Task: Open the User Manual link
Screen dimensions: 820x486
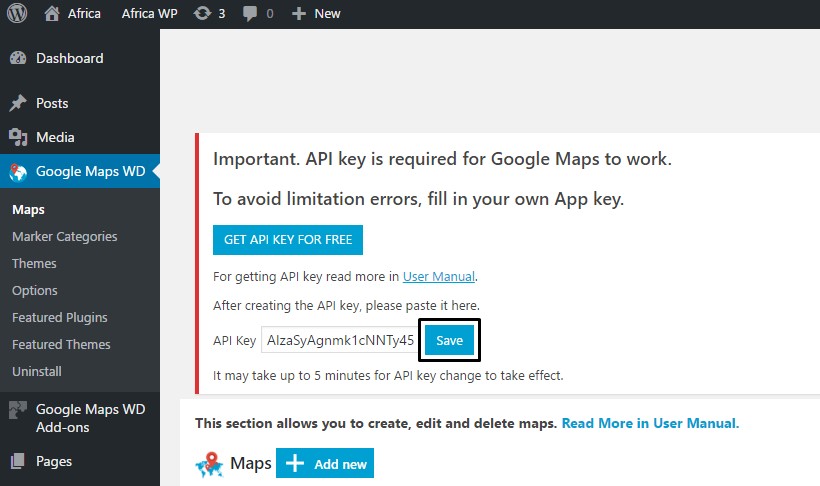Action: [x=438, y=276]
